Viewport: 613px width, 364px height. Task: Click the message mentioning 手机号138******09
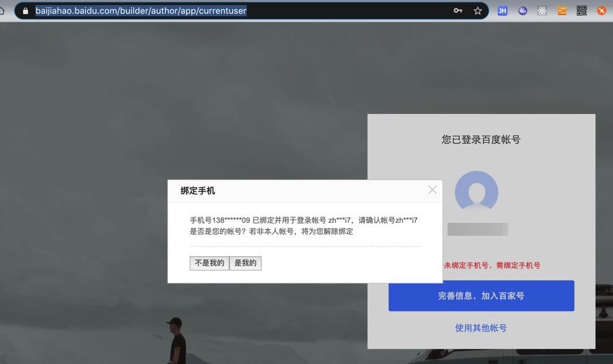pos(303,226)
